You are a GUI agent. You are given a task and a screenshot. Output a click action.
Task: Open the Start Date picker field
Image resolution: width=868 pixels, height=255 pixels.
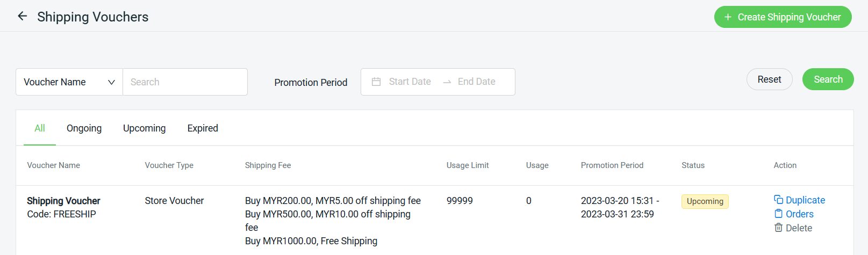coord(410,82)
